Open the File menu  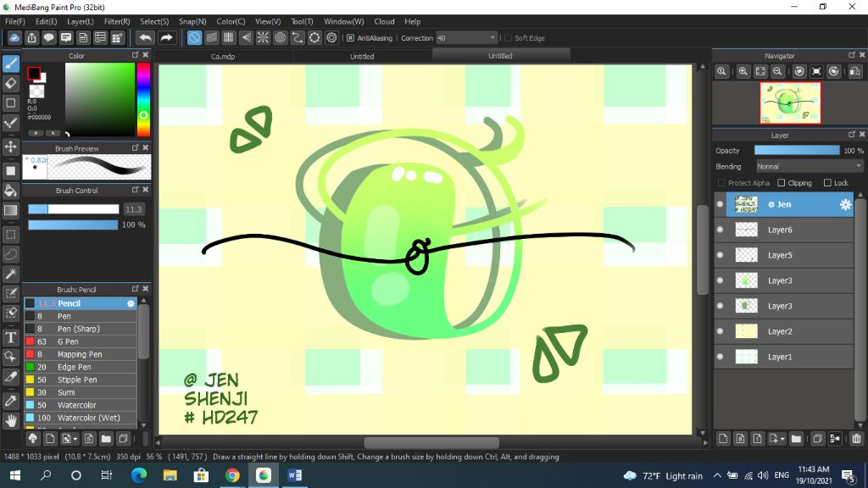[15, 21]
